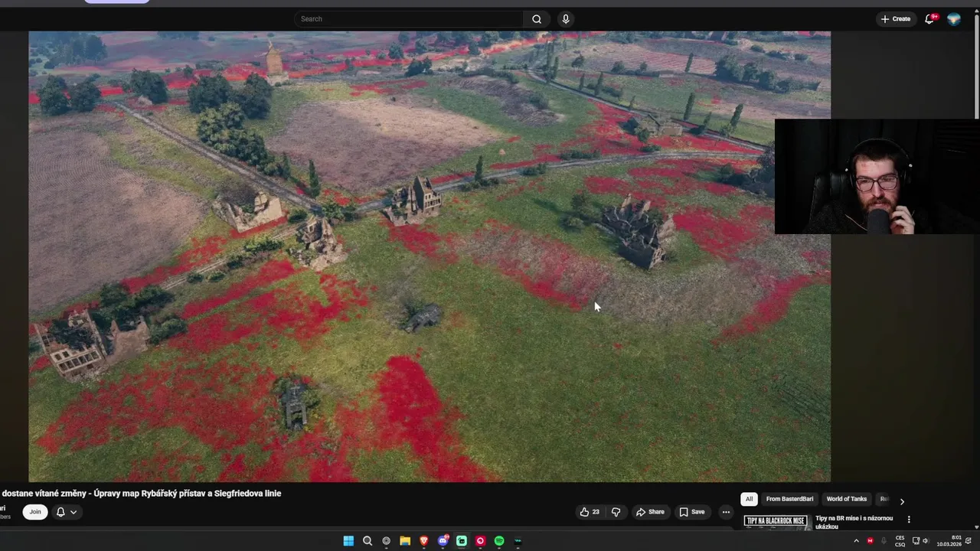Open Windows taskbar search
This screenshot has width=980, height=551.
tap(367, 541)
